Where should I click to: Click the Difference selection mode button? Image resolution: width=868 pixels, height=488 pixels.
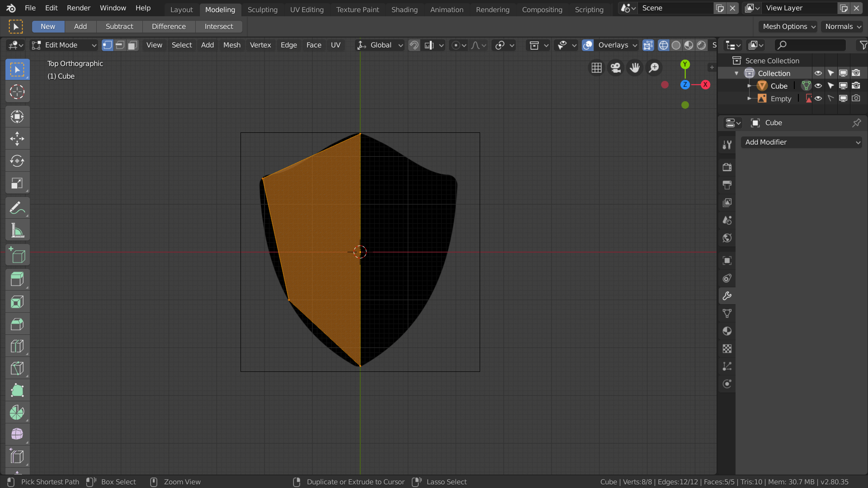169,27
